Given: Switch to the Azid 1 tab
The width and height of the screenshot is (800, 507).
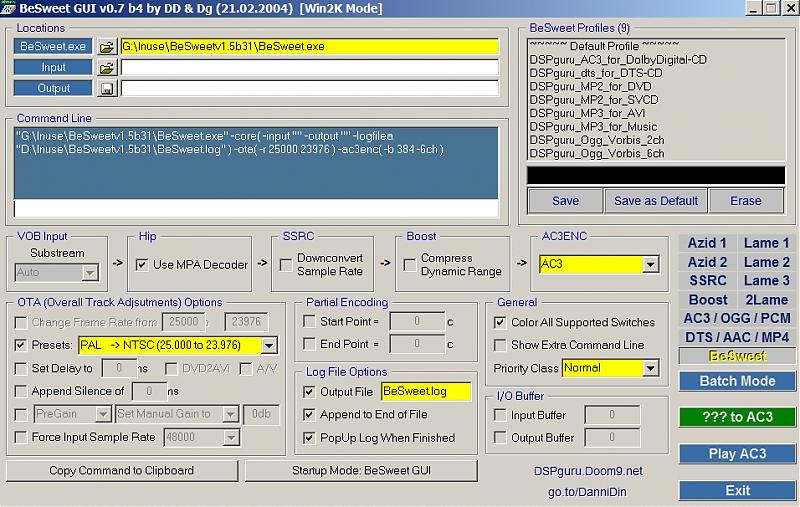Looking at the screenshot, I should coord(707,243).
